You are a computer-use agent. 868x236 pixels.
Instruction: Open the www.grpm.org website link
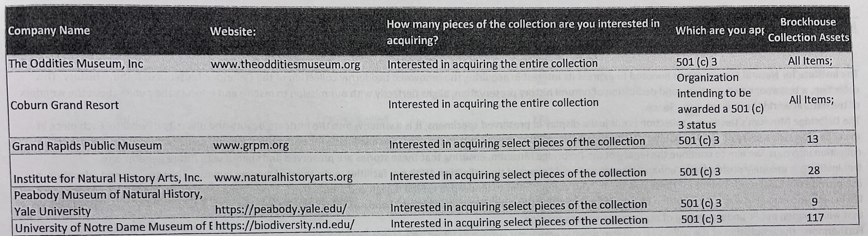pos(251,146)
